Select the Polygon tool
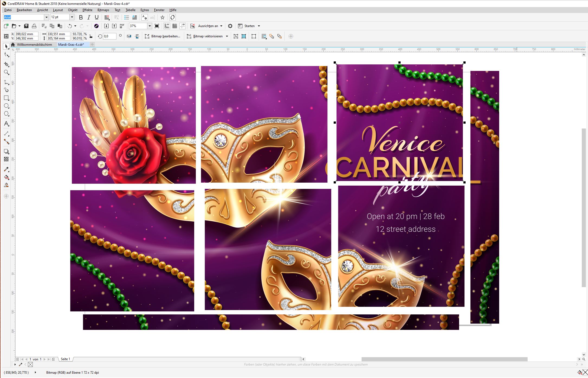The width and height of the screenshot is (588, 378). point(6,114)
